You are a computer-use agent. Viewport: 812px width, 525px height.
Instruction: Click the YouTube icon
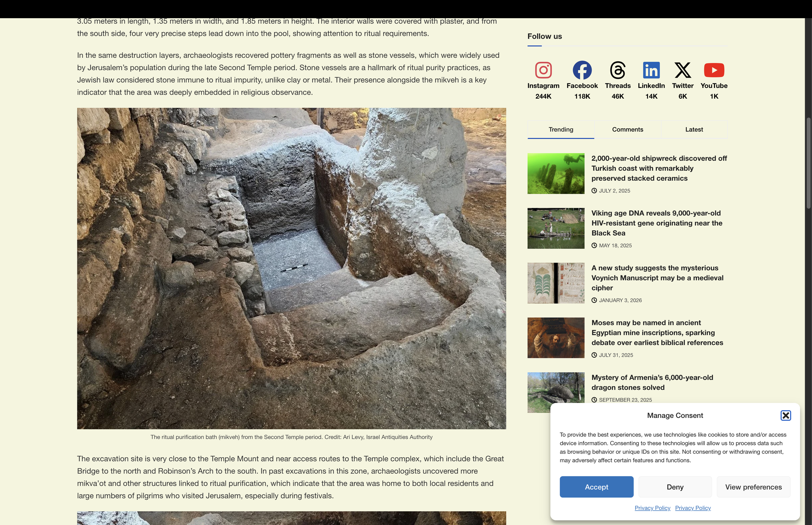[714, 70]
